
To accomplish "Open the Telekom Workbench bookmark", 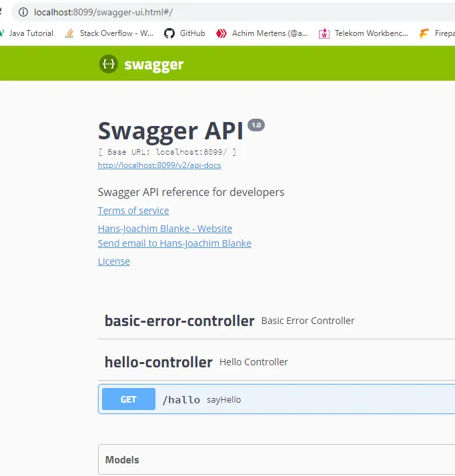I will [x=364, y=33].
